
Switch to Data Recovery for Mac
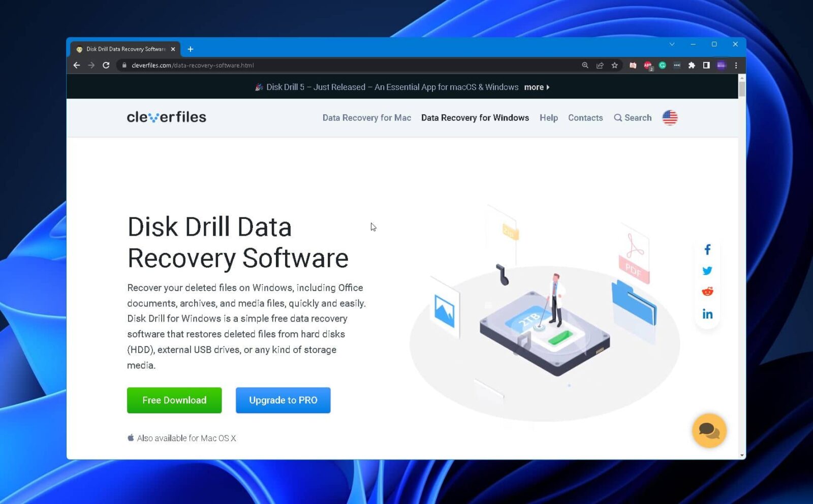pyautogui.click(x=366, y=117)
